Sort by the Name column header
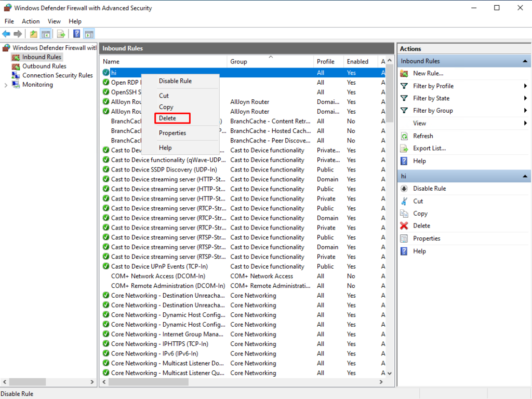This screenshot has height=399, width=532. pos(164,61)
